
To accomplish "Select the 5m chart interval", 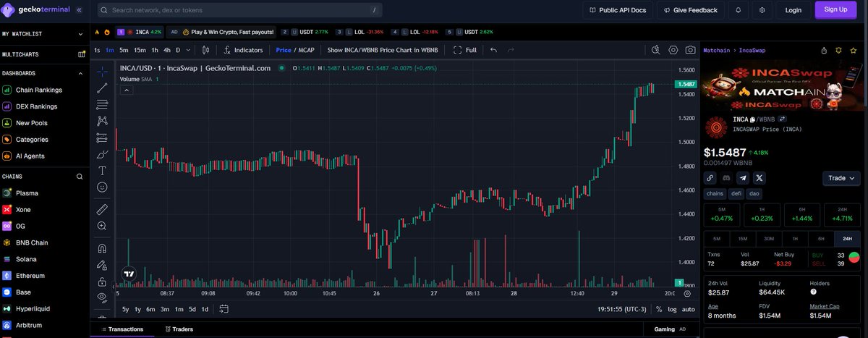I will coord(124,50).
